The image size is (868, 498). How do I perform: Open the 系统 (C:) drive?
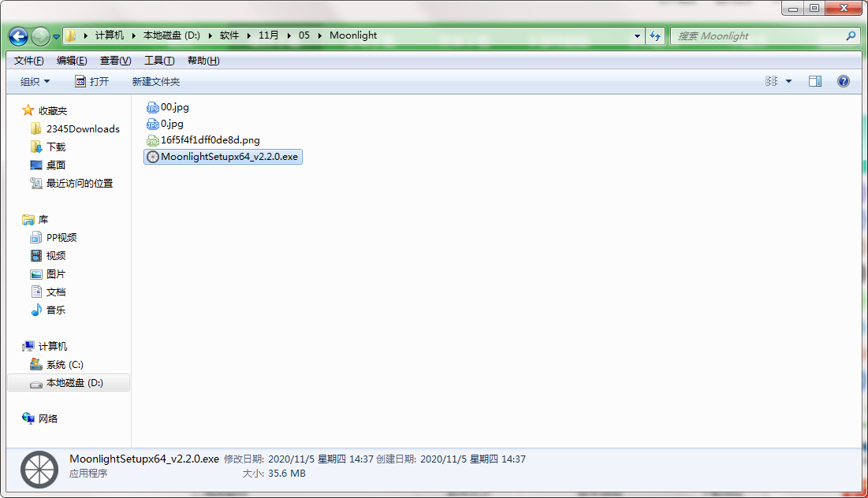(65, 365)
